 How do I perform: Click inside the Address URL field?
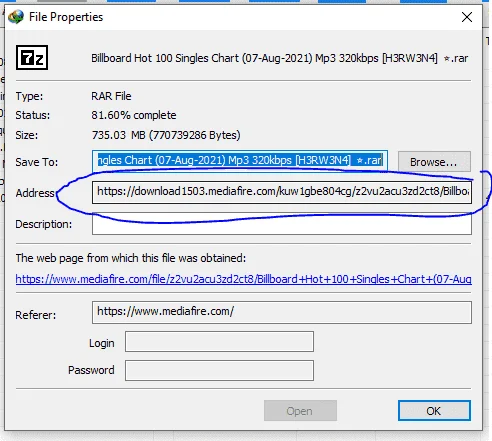click(x=282, y=192)
